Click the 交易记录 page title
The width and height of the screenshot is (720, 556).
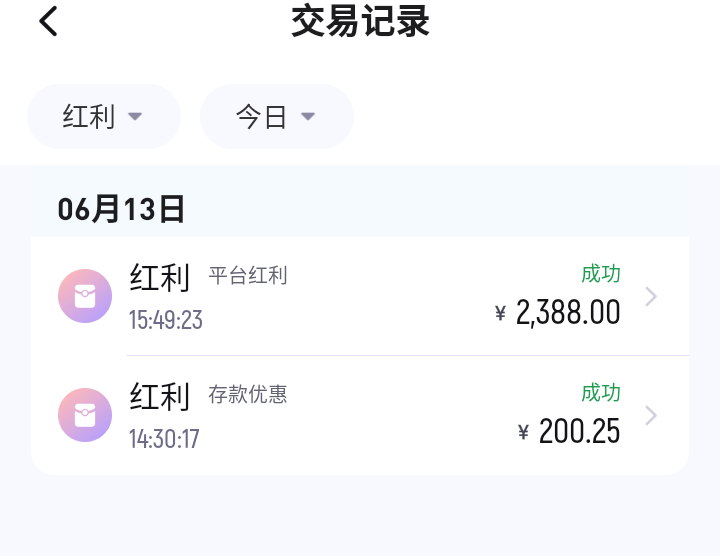pos(360,21)
